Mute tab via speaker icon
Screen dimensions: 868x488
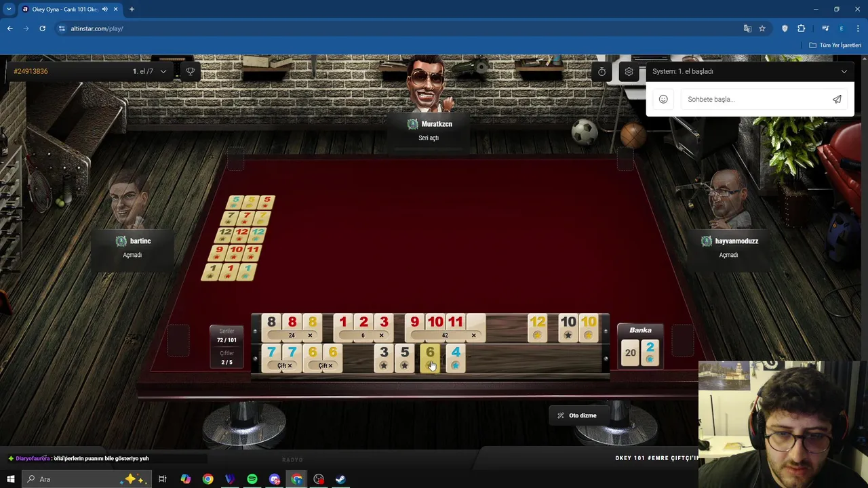[x=104, y=9]
